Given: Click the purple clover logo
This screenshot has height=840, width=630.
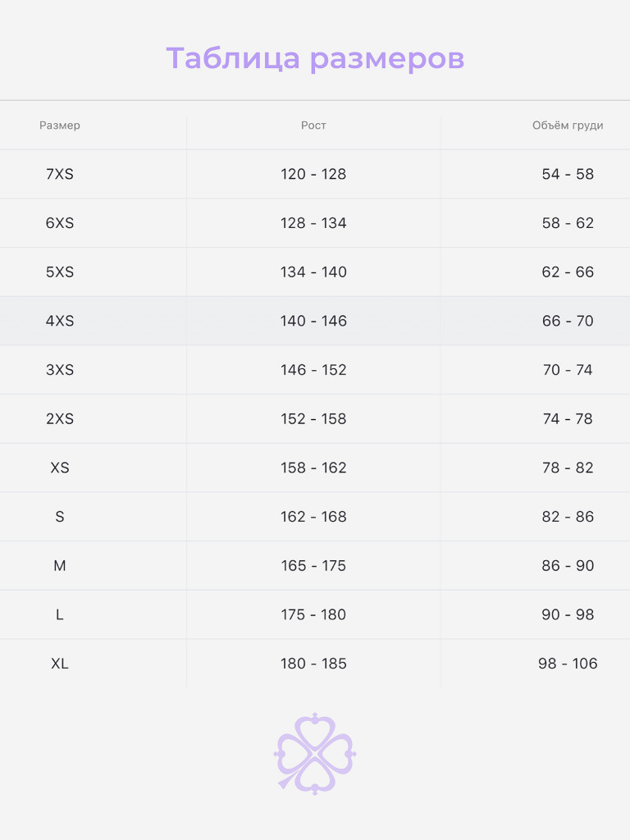Looking at the screenshot, I should (x=315, y=753).
